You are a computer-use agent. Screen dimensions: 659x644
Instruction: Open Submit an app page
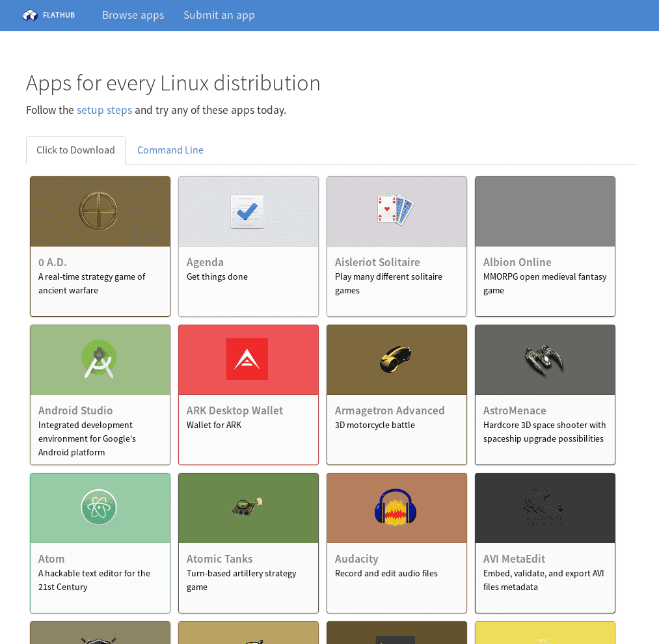click(x=219, y=15)
